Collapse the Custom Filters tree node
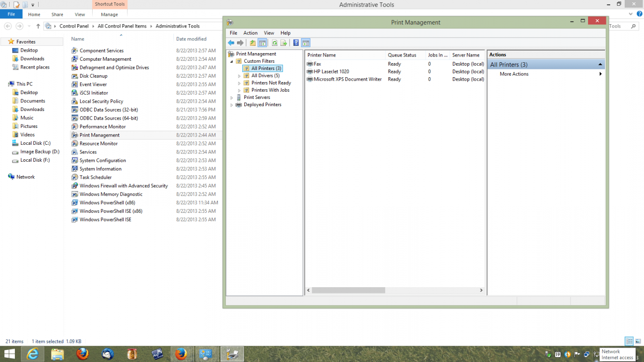Viewport: 644px width, 362px height. tap(232, 61)
